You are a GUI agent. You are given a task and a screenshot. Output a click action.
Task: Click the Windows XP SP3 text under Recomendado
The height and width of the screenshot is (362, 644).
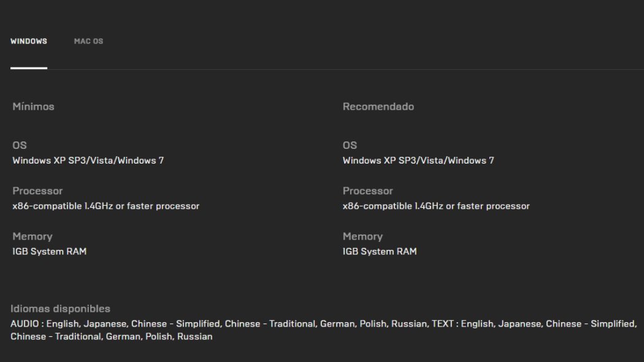coord(418,160)
